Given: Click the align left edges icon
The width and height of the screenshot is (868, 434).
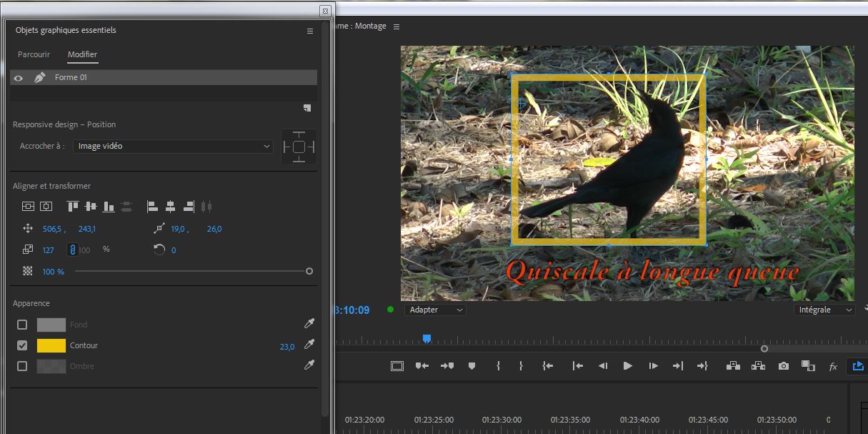Looking at the screenshot, I should (152, 207).
